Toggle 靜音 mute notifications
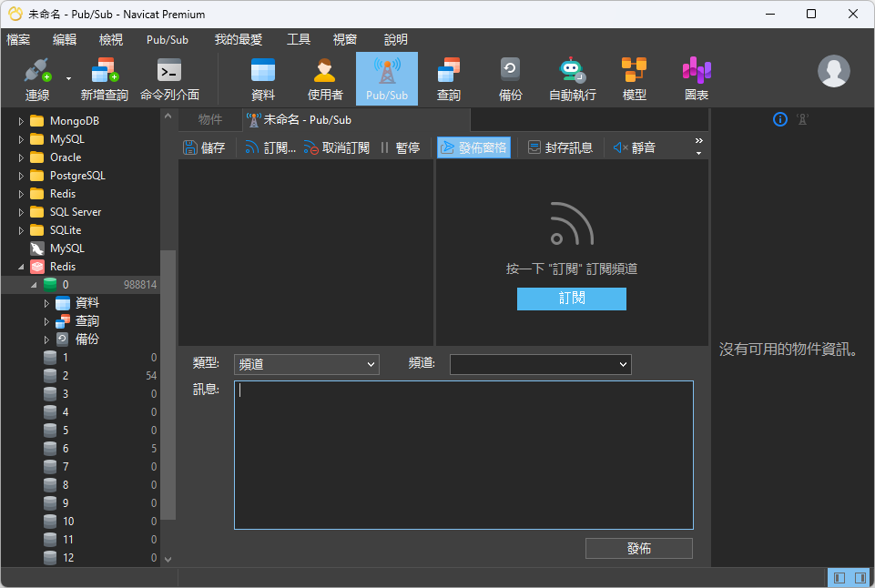This screenshot has width=875, height=588. pos(634,147)
